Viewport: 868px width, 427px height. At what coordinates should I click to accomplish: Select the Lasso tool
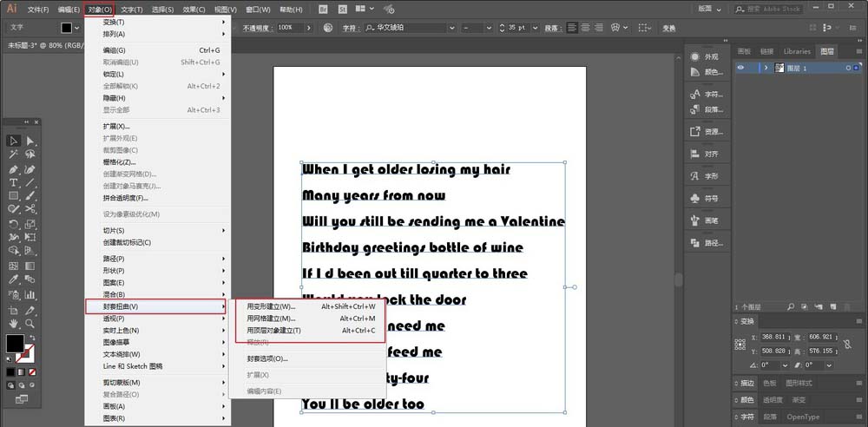coord(30,154)
